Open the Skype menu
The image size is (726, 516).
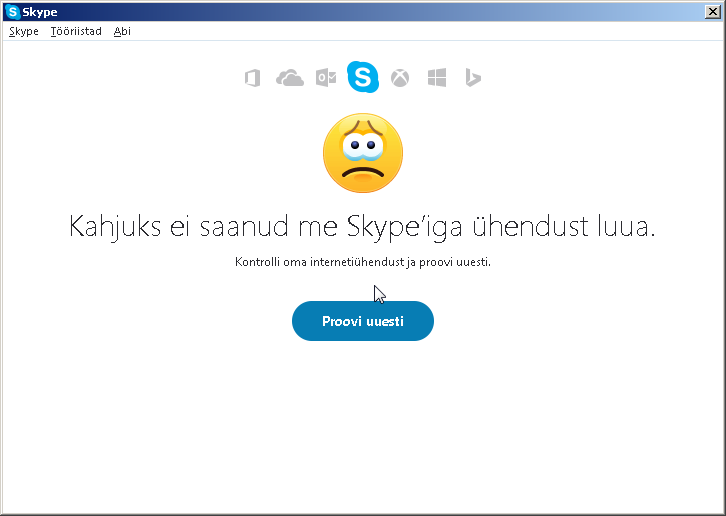click(x=24, y=31)
